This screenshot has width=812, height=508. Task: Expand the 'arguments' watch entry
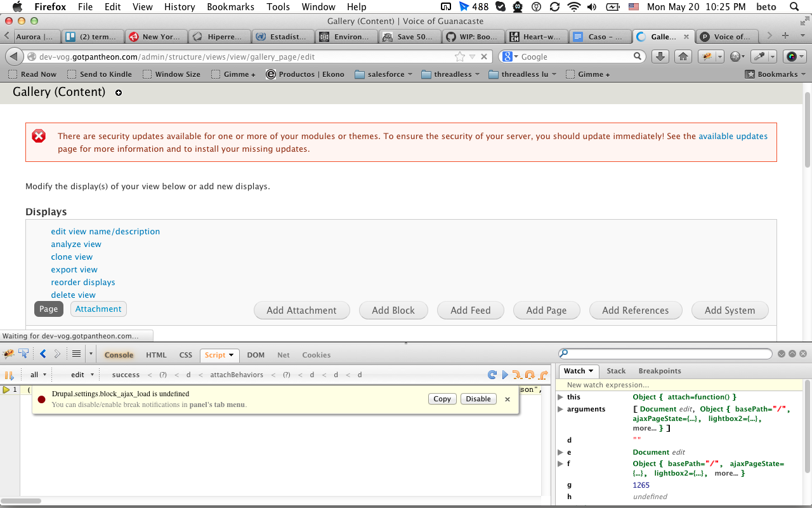[560, 409]
